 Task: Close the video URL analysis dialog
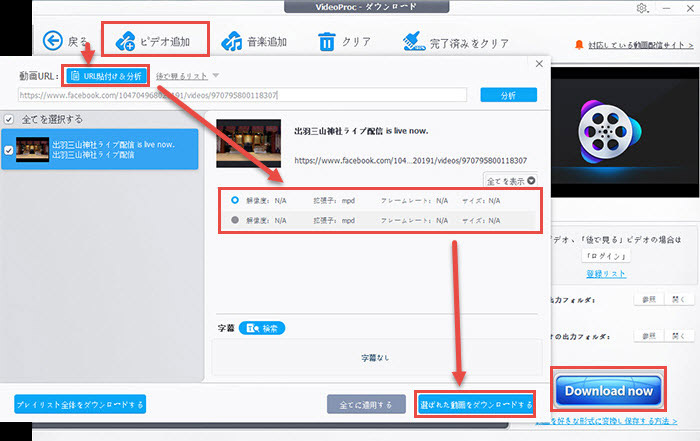(x=539, y=64)
